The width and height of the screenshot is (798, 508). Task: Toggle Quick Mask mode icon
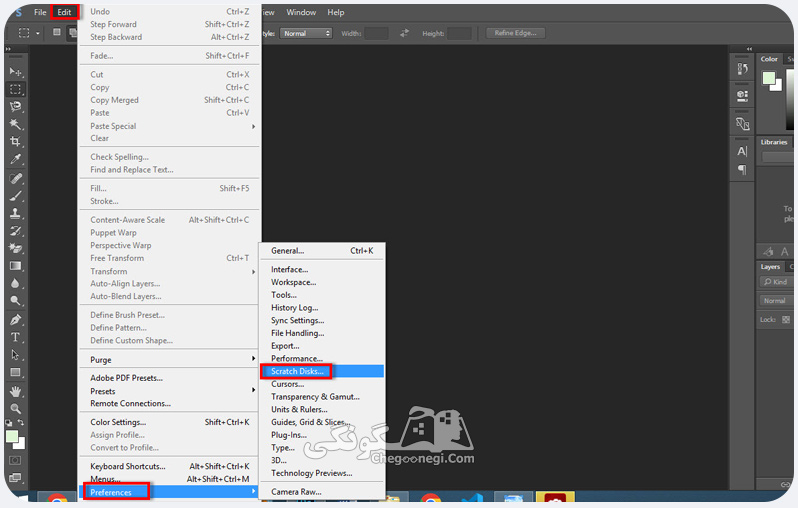[x=15, y=460]
